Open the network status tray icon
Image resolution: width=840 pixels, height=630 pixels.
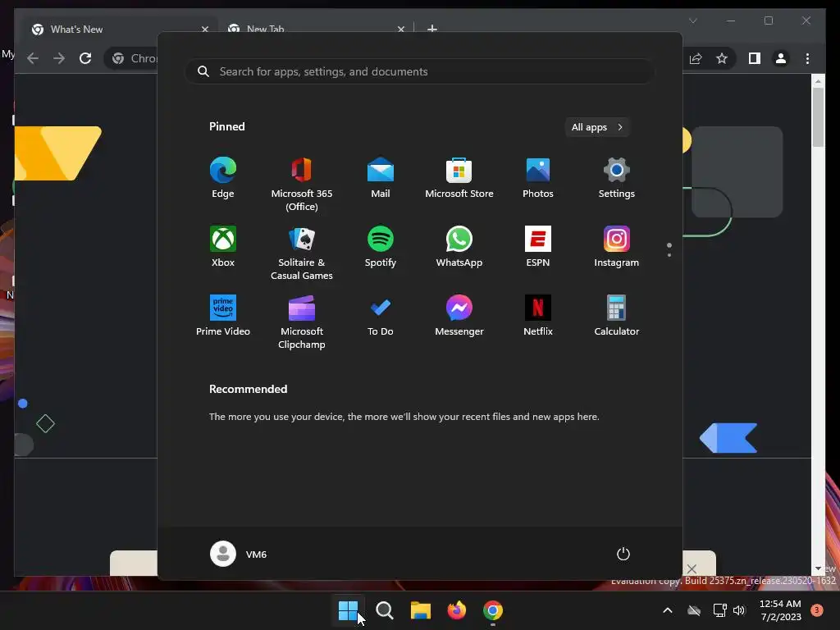(x=719, y=610)
